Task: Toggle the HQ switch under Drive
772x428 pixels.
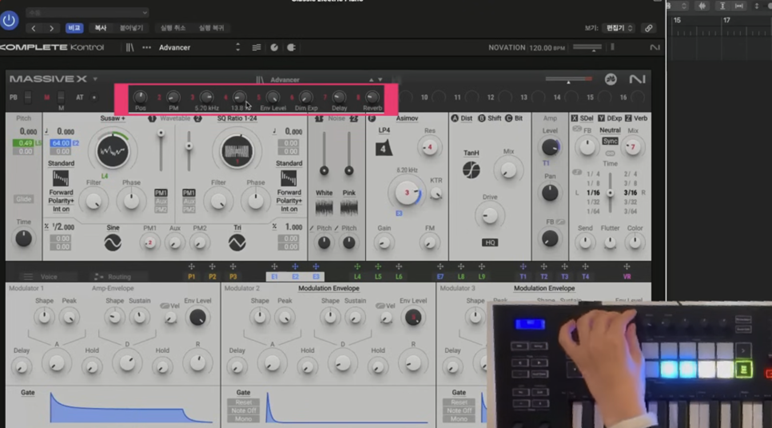Action: (492, 241)
